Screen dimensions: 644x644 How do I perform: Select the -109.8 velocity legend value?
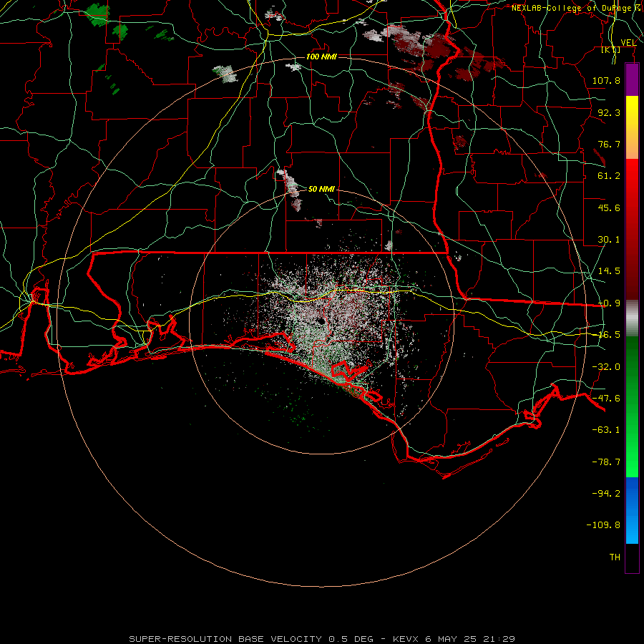coord(603,525)
